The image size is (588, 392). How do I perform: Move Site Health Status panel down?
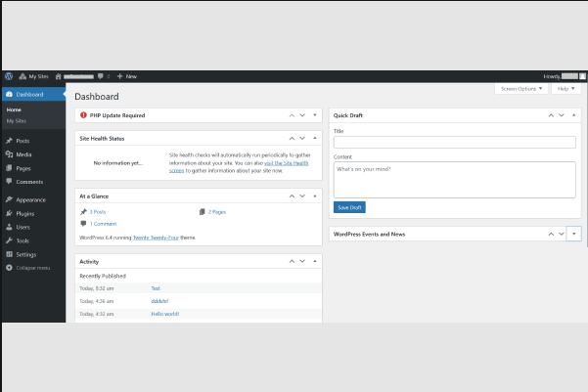(302, 138)
